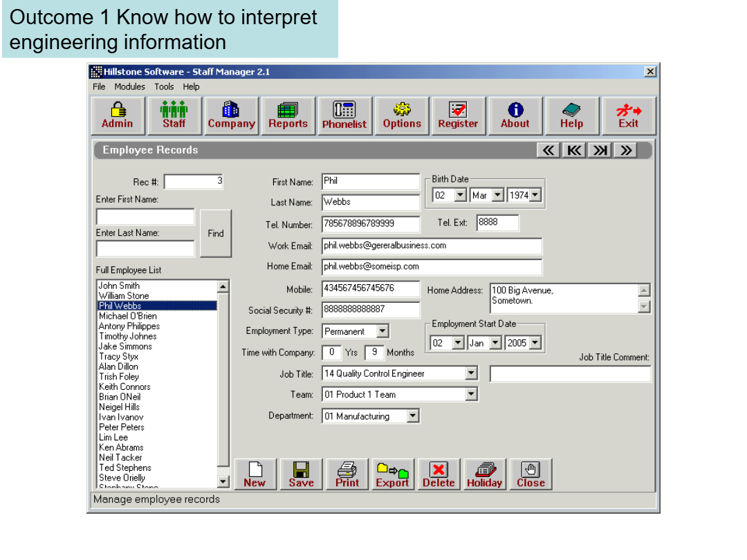This screenshot has height=560, width=747.
Task: Click the Work Email field
Action: pos(432,245)
